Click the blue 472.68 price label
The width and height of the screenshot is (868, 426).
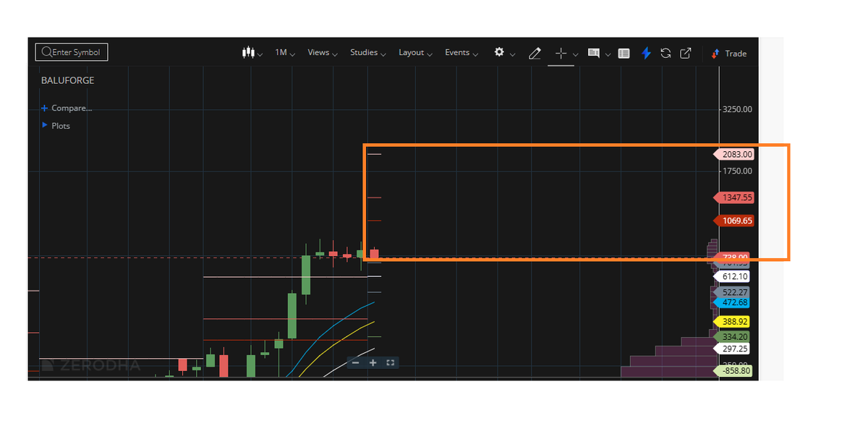click(733, 302)
